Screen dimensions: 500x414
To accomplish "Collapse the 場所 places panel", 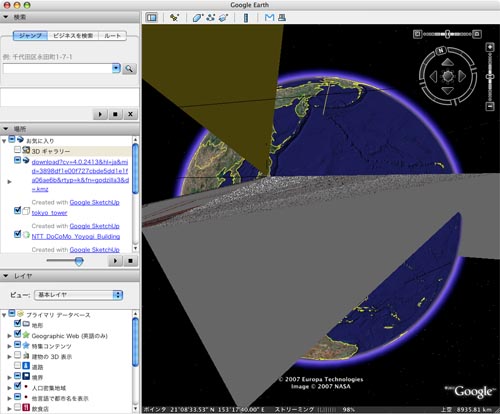I will pos(6,129).
